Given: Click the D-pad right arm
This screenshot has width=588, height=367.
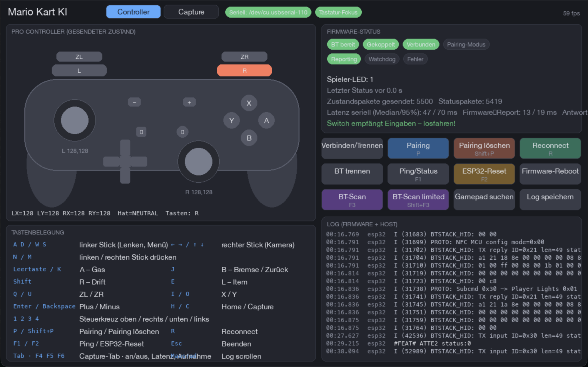Looking at the screenshot, I should [x=139, y=161].
